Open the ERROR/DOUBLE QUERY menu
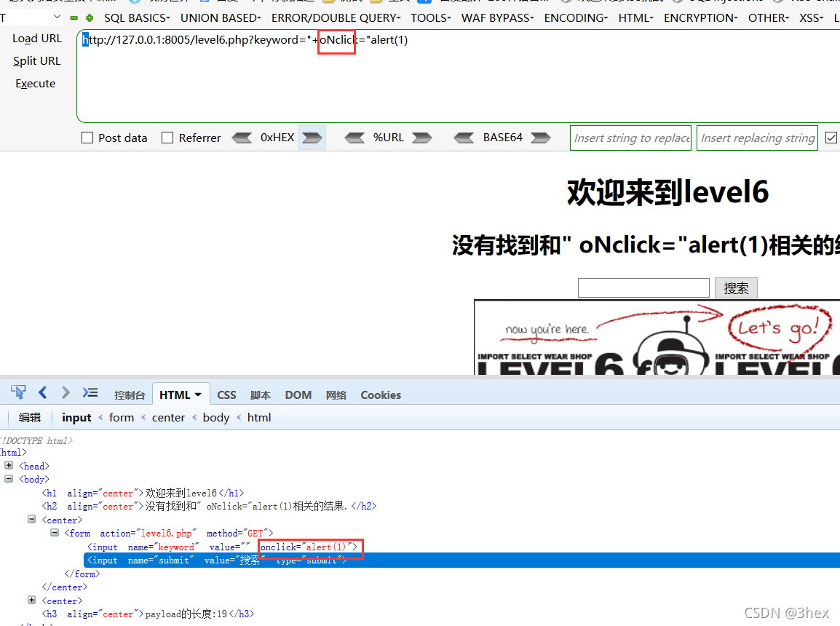The height and width of the screenshot is (626, 840). (x=336, y=18)
